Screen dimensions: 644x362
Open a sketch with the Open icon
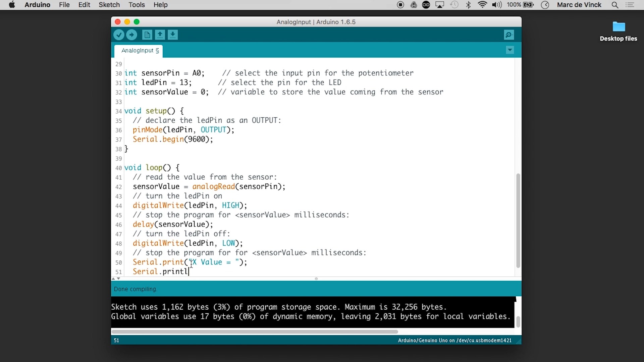[160, 35]
